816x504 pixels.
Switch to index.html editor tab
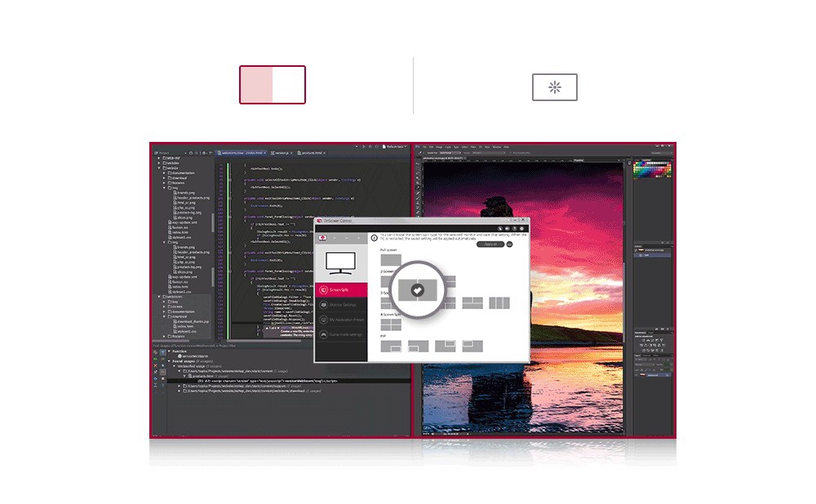(x=242, y=153)
